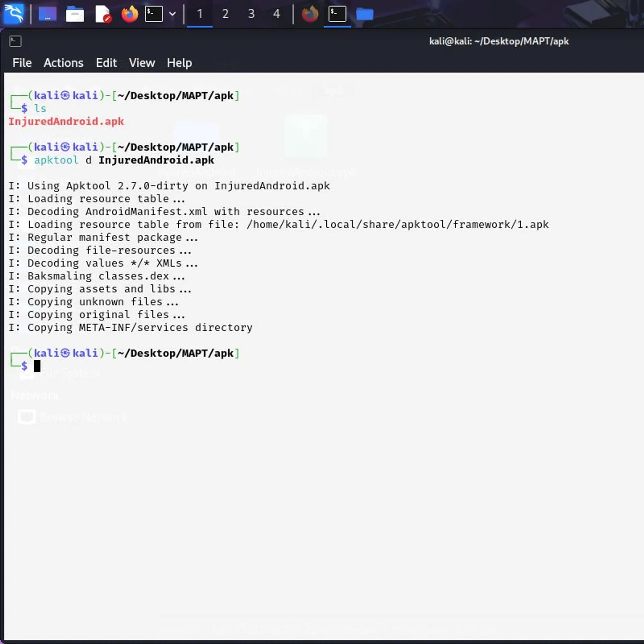Click the framework/1.apk path line
The image size is (644, 644).
coord(278,224)
